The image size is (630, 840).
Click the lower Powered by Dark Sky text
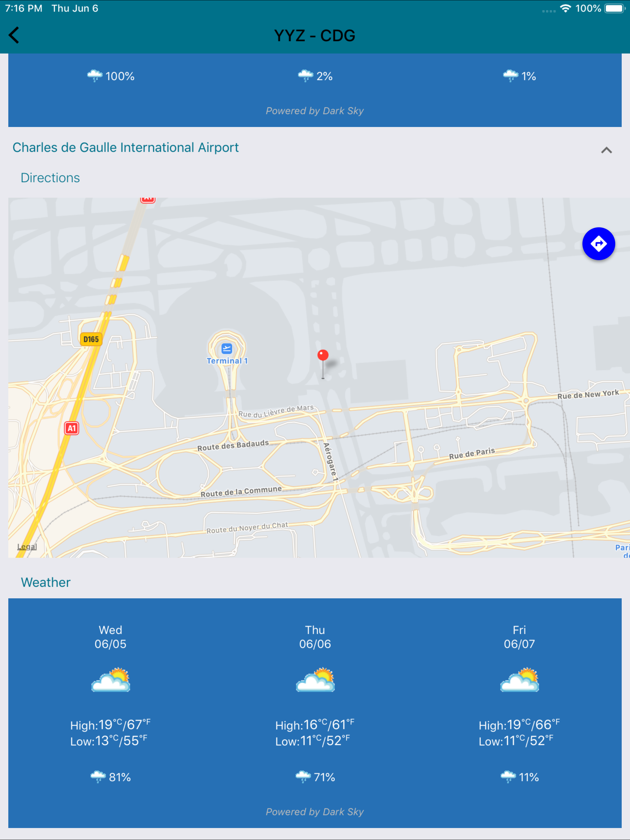tap(315, 811)
